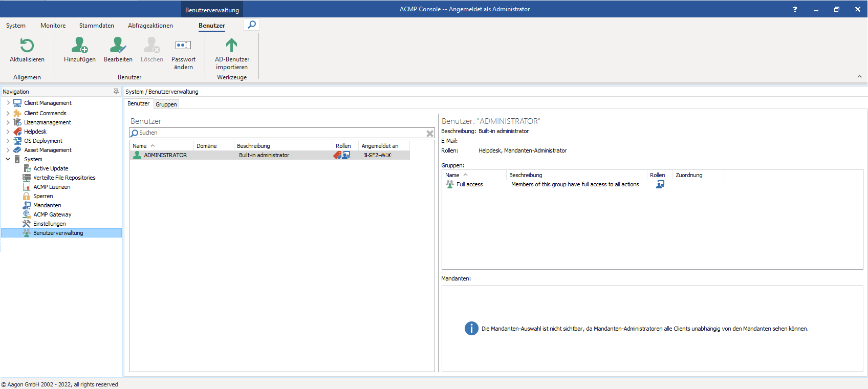Select the Benutzer ribbon tab
This screenshot has width=868, height=389.
[212, 26]
